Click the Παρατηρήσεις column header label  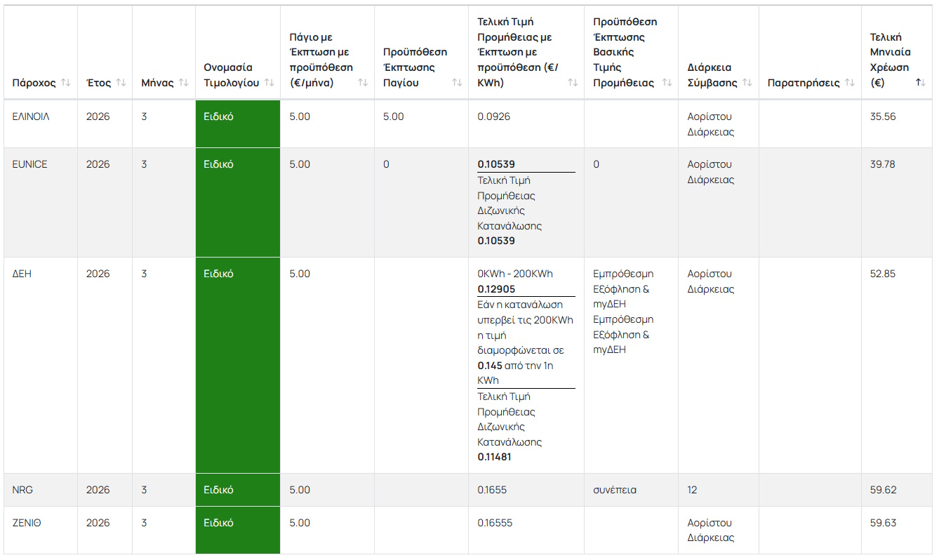pos(804,83)
